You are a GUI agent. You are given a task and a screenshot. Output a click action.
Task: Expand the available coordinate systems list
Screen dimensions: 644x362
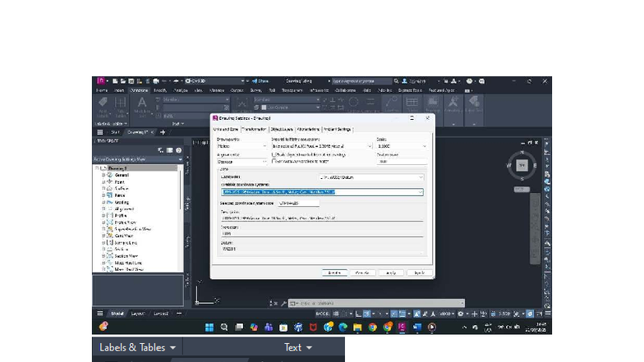coord(421,192)
